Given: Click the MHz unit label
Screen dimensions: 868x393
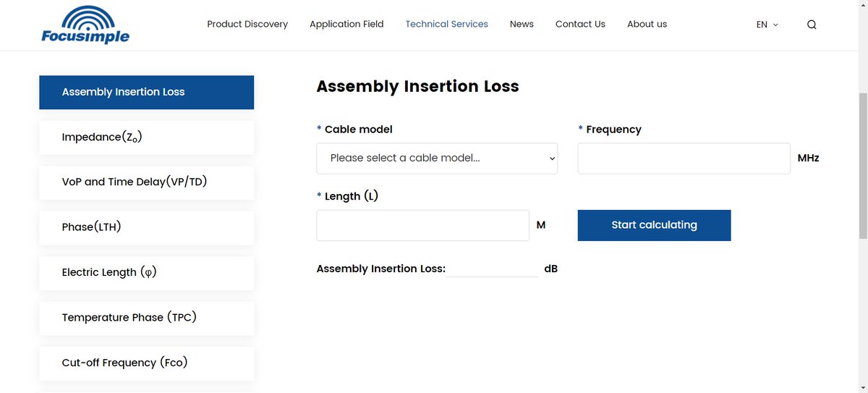Looking at the screenshot, I should (x=808, y=158).
